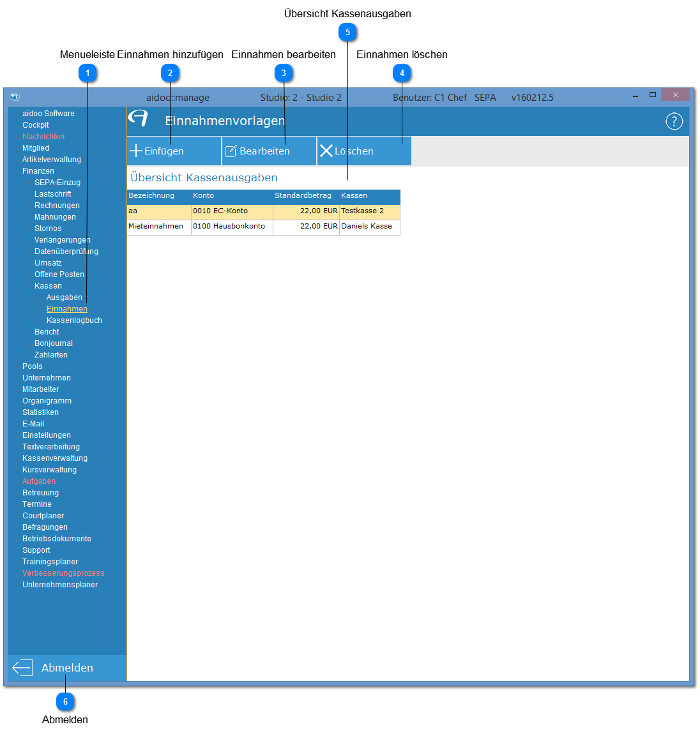The width and height of the screenshot is (700, 736).
Task: Open Zahlarten under Finanzen
Action: [x=50, y=355]
